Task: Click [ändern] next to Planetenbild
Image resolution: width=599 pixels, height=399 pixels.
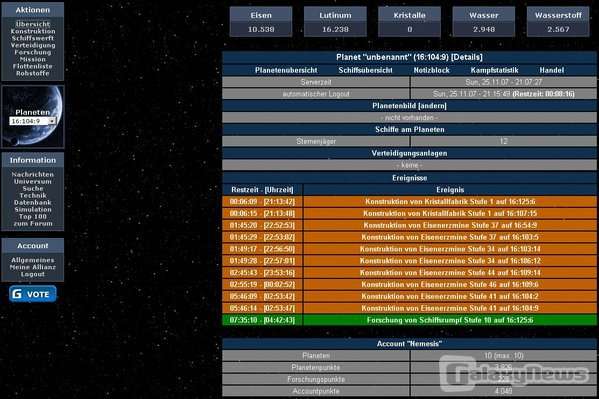Action: [x=432, y=106]
